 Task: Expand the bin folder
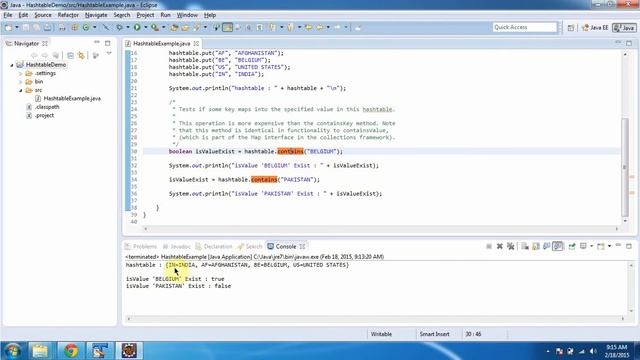tap(20, 82)
